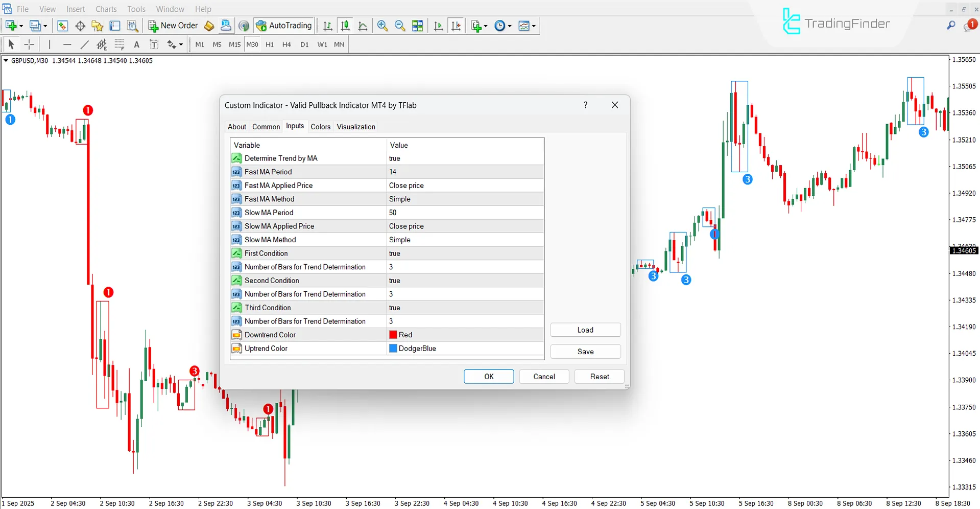Open the timeframes dropdown beside the clock icon

[509, 26]
